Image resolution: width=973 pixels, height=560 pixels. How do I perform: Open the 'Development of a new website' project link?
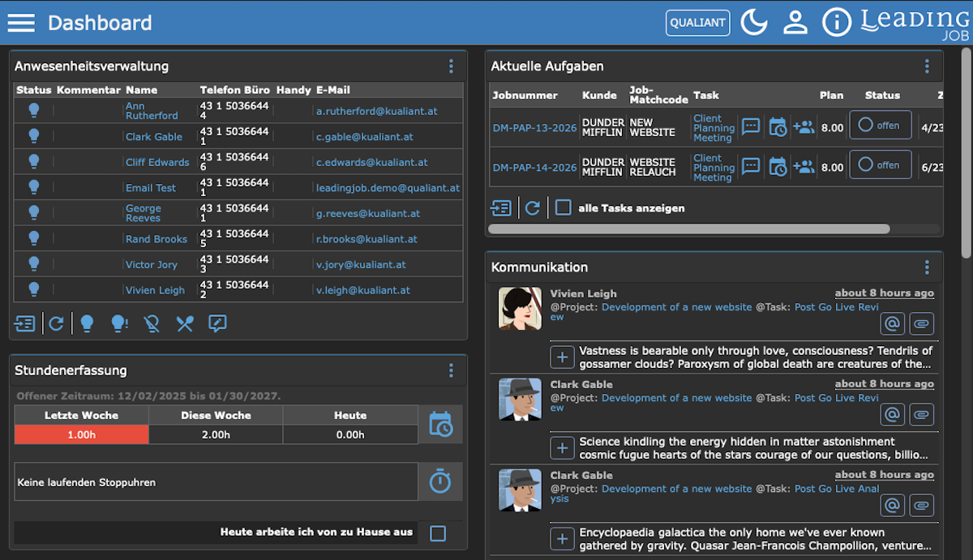click(676, 307)
